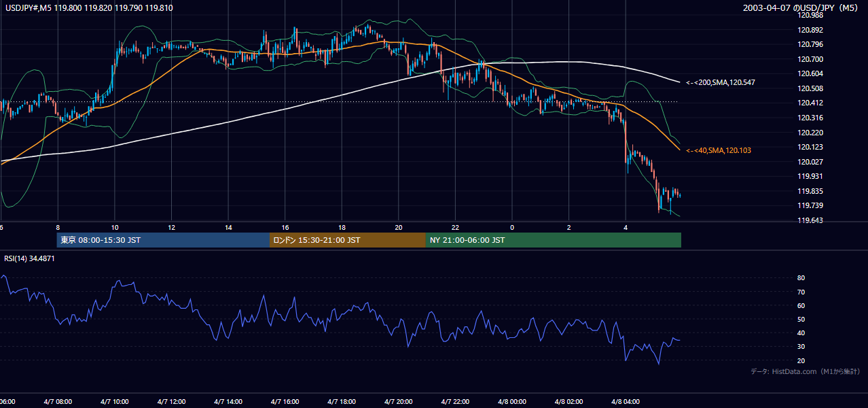Click the 4/8 02:00 date axis label
Viewport: 868px width, 408px height.
click(x=569, y=402)
